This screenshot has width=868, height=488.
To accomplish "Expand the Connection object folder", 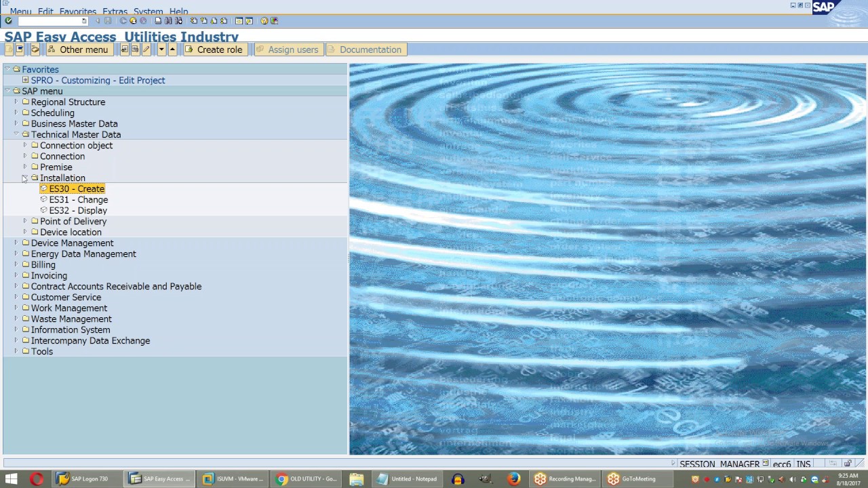I will 25,145.
